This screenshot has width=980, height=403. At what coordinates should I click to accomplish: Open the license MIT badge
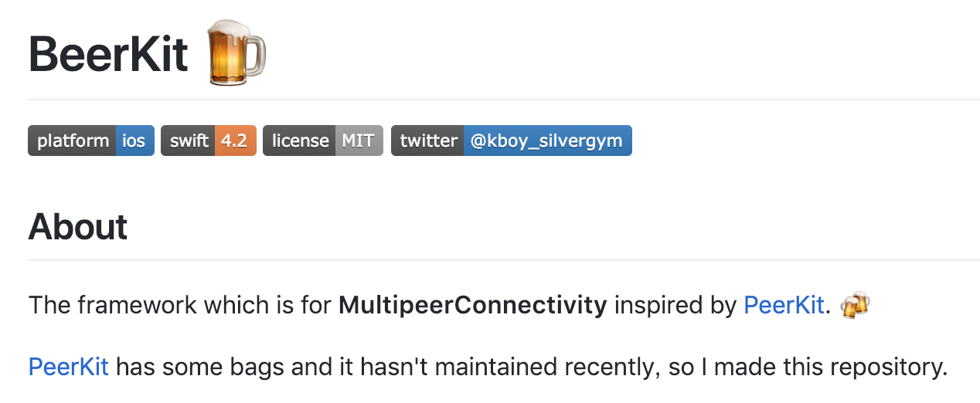click(x=323, y=141)
